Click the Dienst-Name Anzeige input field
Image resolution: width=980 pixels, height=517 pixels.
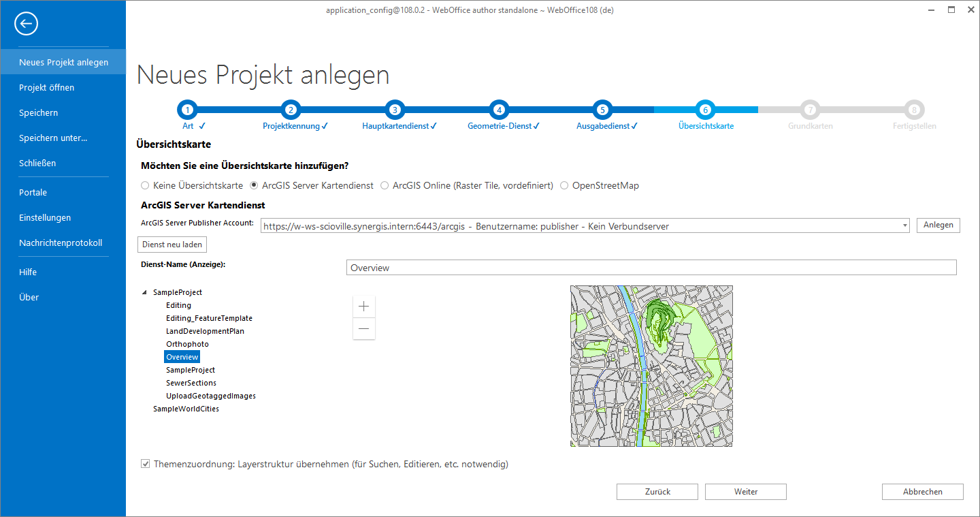tap(651, 267)
